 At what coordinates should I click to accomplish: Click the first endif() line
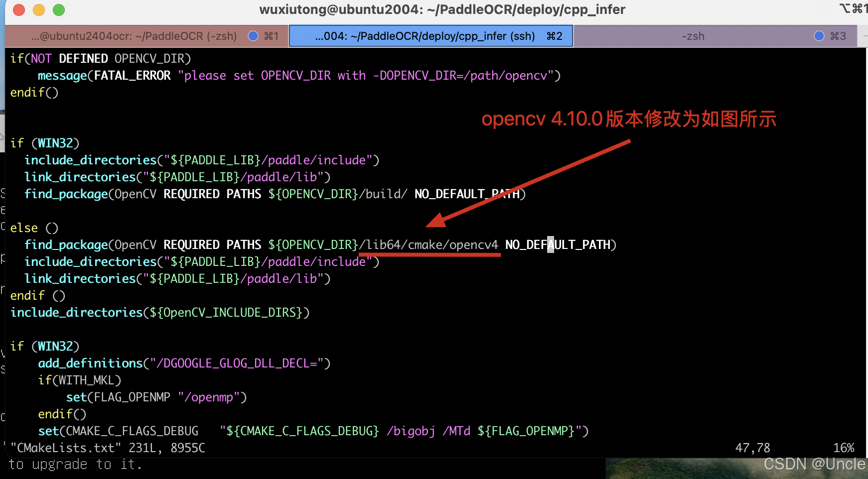(34, 93)
